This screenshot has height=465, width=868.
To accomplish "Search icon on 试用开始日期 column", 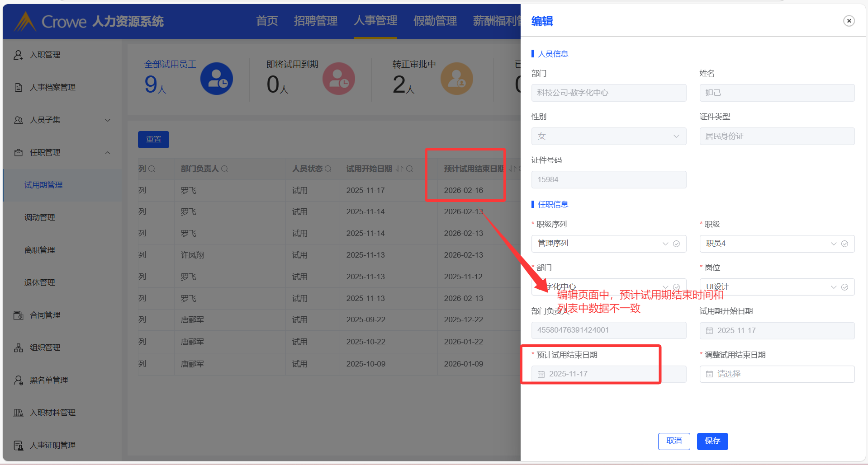I will click(409, 169).
